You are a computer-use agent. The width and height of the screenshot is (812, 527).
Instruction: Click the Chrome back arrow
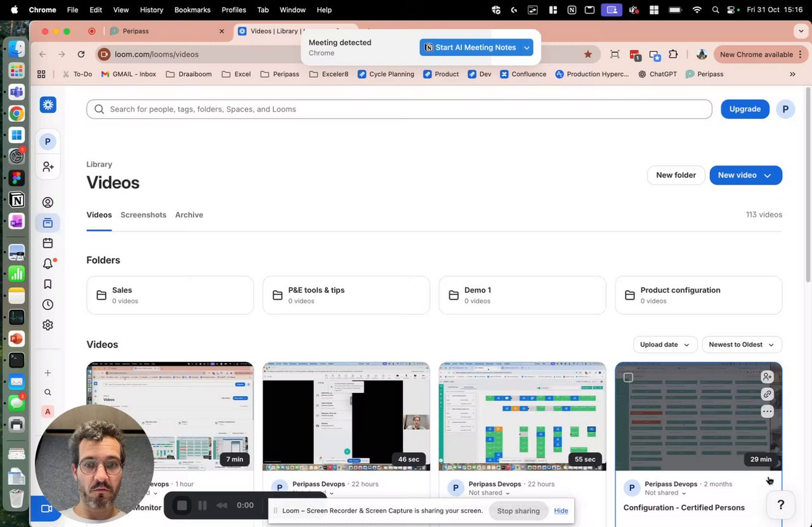coord(43,55)
